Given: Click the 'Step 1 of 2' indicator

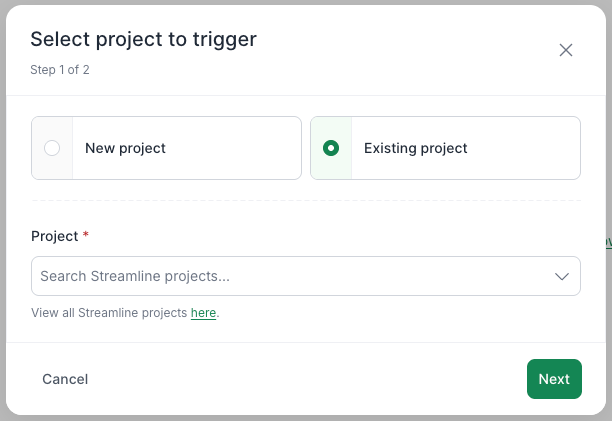Looking at the screenshot, I should pos(60,70).
